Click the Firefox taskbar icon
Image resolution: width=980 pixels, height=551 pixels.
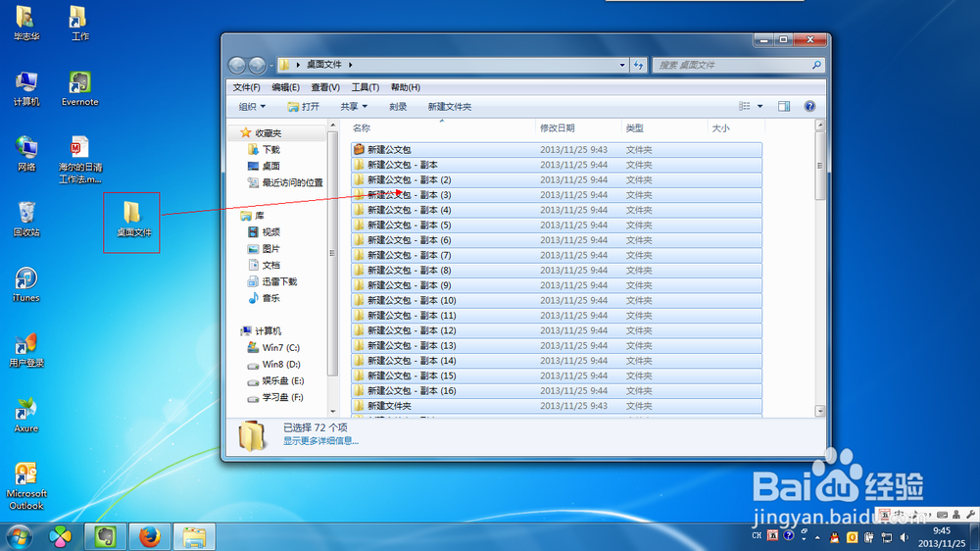[150, 536]
